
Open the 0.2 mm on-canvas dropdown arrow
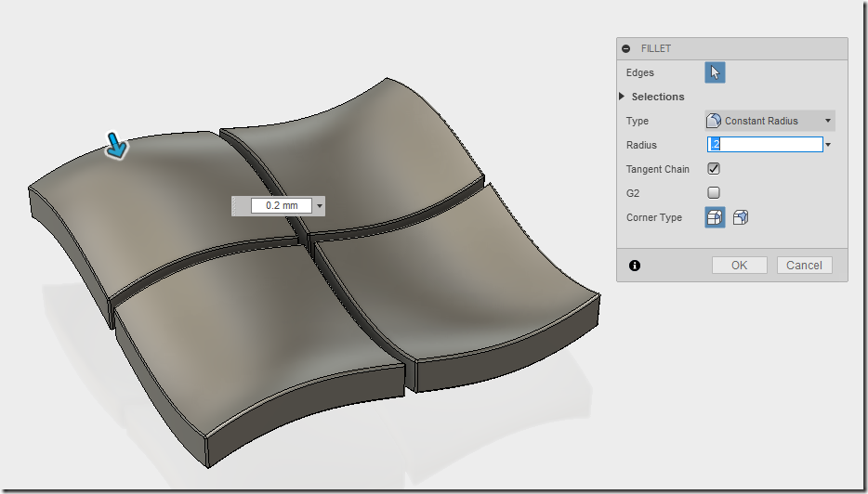pos(320,206)
